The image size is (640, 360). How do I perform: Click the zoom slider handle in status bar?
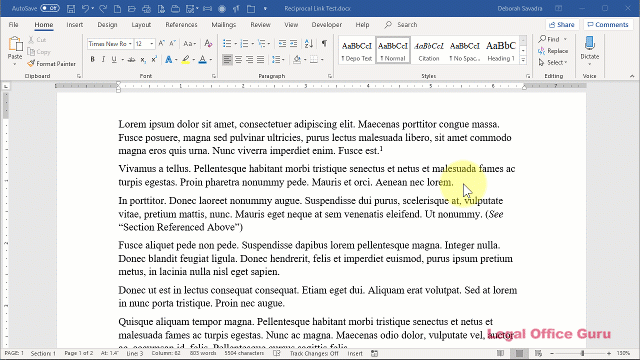(x=582, y=353)
